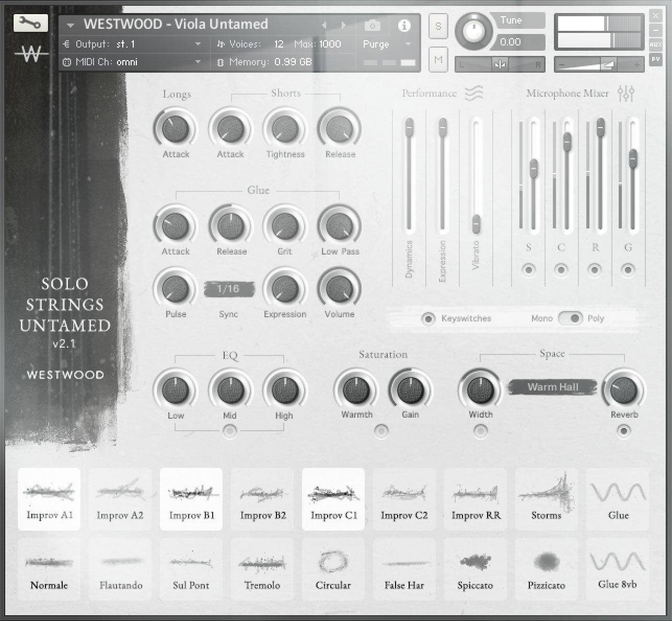Toggle the C microphone on/off button
672x621 pixels.
(x=561, y=270)
